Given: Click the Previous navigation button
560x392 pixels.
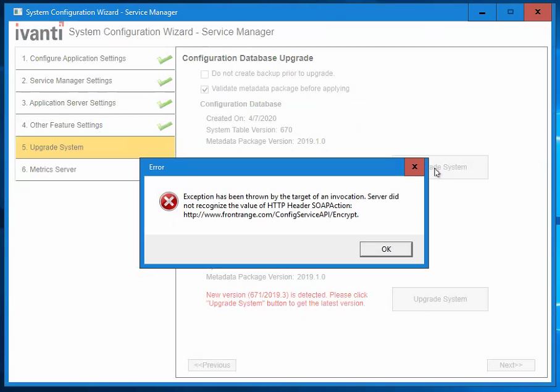Looking at the screenshot, I should pyautogui.click(x=212, y=365).
